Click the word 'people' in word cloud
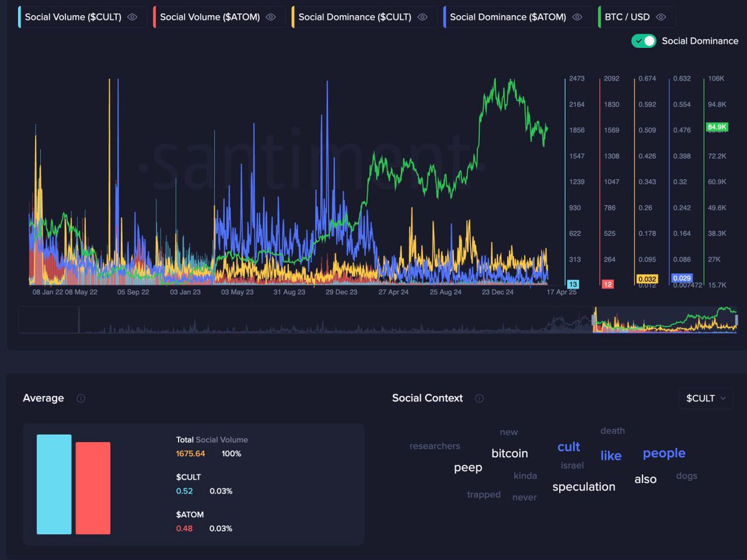747x560 pixels. click(x=664, y=453)
